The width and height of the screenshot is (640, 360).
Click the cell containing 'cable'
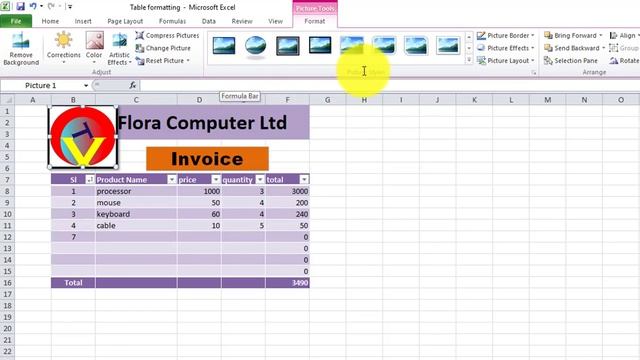[x=136, y=225]
